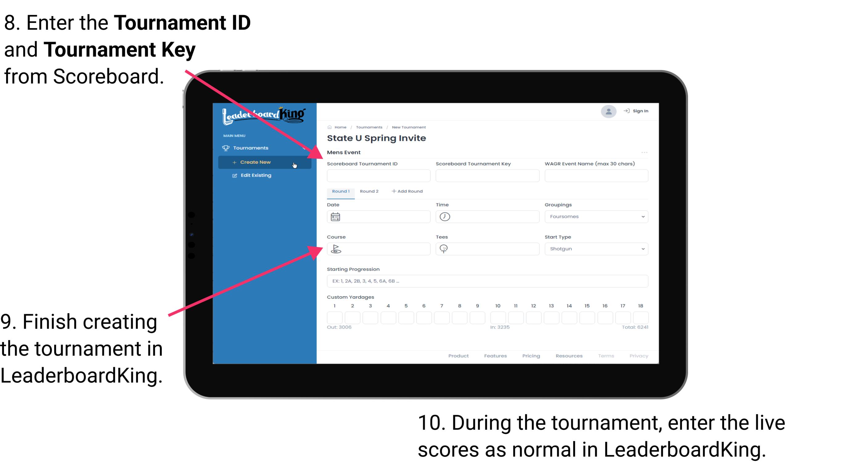The height and width of the screenshot is (467, 868).
Task: Click the course flag icon
Action: [x=337, y=248]
